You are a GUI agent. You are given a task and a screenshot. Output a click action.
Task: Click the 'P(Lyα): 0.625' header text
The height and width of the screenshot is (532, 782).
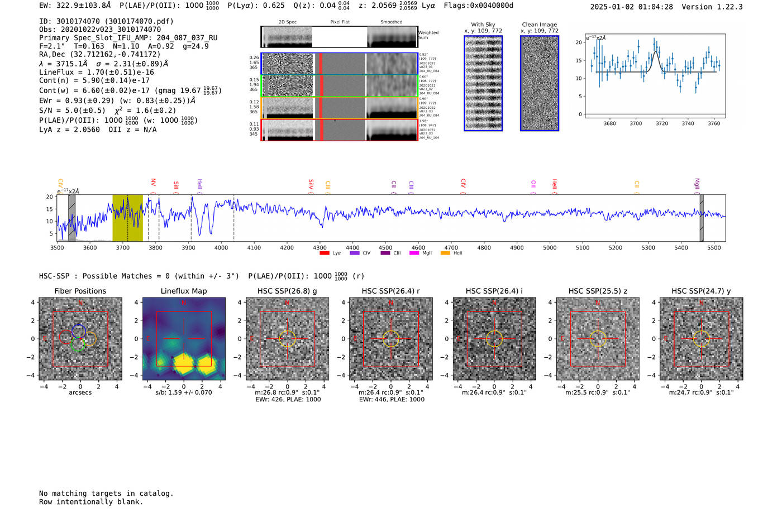[x=256, y=6]
